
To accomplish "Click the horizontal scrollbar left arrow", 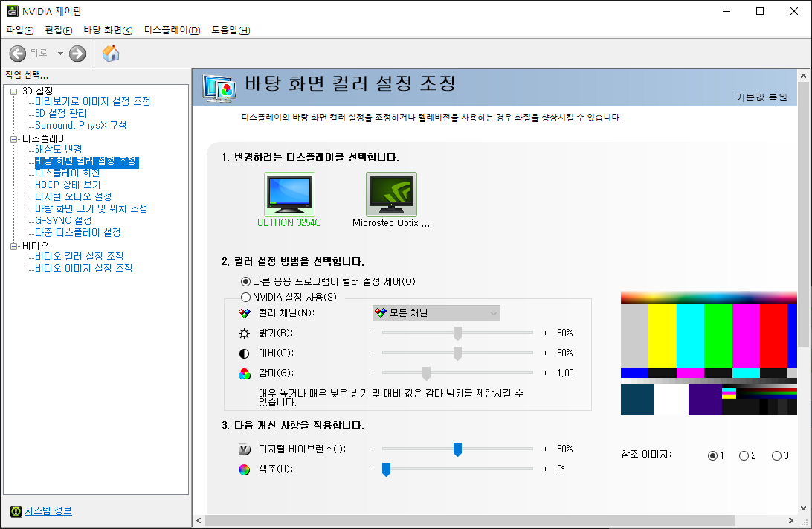I will pyautogui.click(x=199, y=520).
